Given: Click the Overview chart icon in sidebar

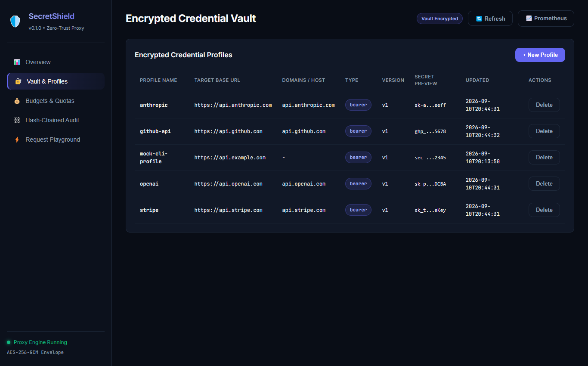Looking at the screenshot, I should 17,62.
